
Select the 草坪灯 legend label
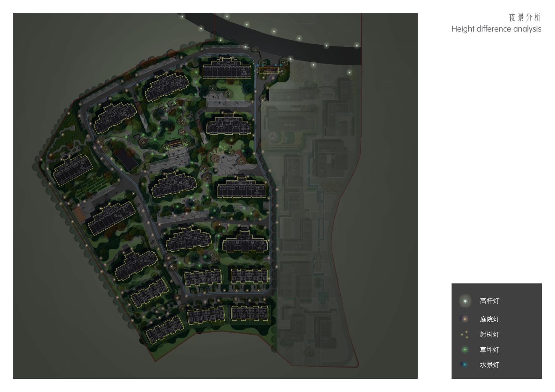point(489,349)
